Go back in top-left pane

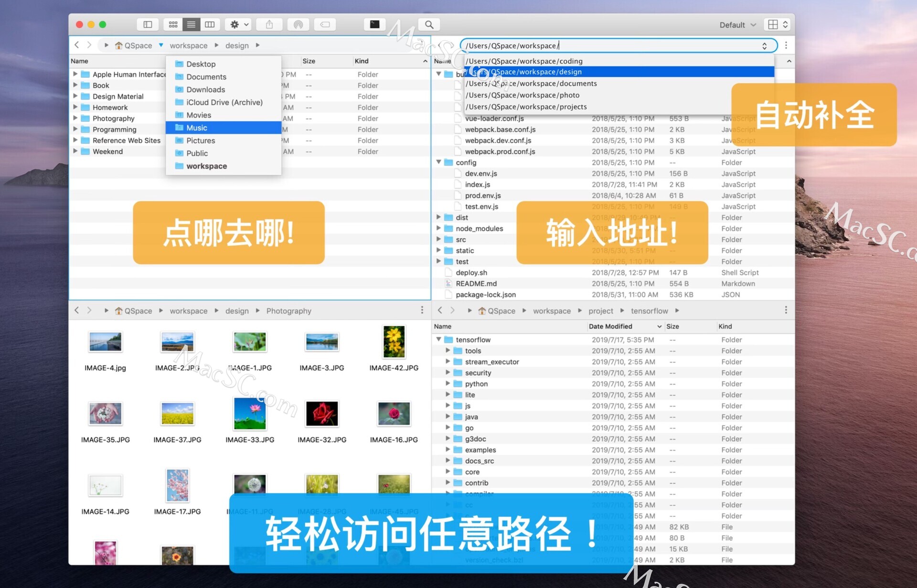pyautogui.click(x=77, y=45)
